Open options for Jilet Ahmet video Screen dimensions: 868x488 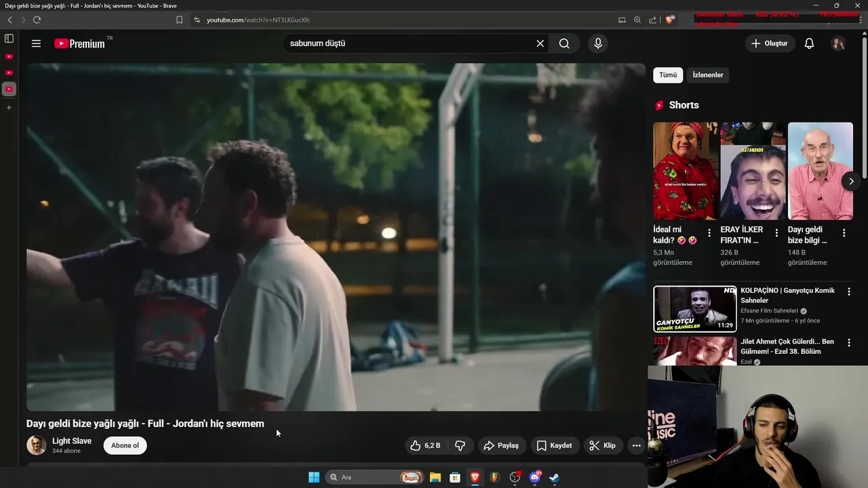848,343
